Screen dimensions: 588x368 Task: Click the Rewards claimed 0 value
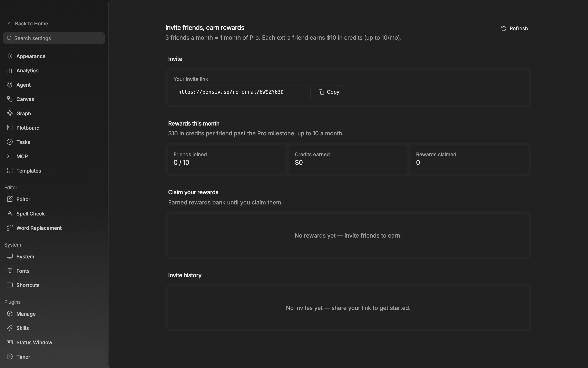point(418,163)
